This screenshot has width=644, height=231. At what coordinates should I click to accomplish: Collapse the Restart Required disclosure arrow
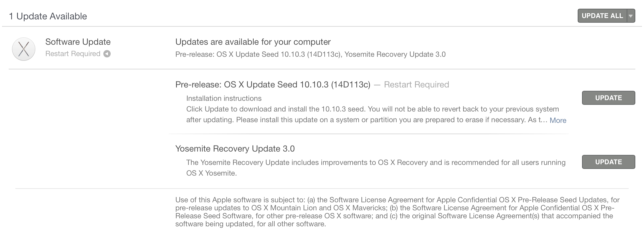click(107, 54)
